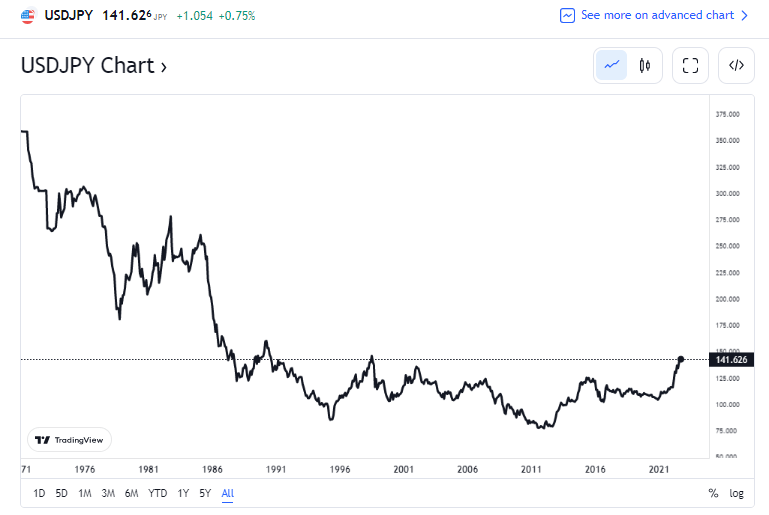769x515 pixels.
Task: Select the 5Y time range
Action: (205, 493)
